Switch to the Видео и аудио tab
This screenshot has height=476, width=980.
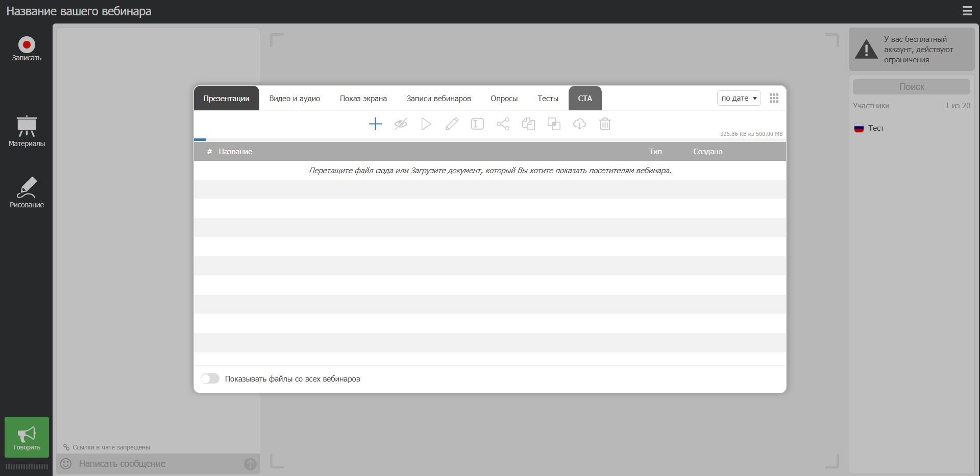click(295, 99)
